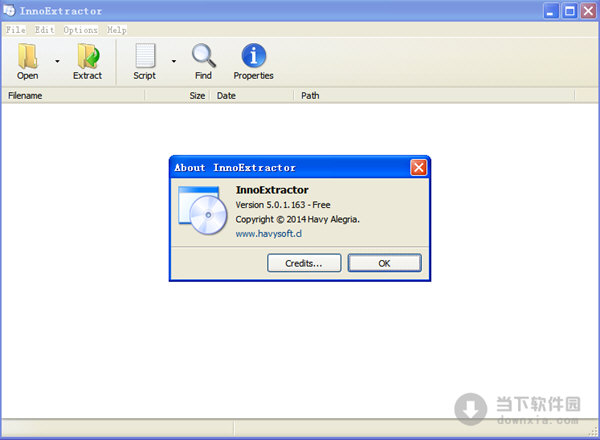Click the InnoExtractor title bar app icon
This screenshot has height=440, width=600.
tap(9, 10)
